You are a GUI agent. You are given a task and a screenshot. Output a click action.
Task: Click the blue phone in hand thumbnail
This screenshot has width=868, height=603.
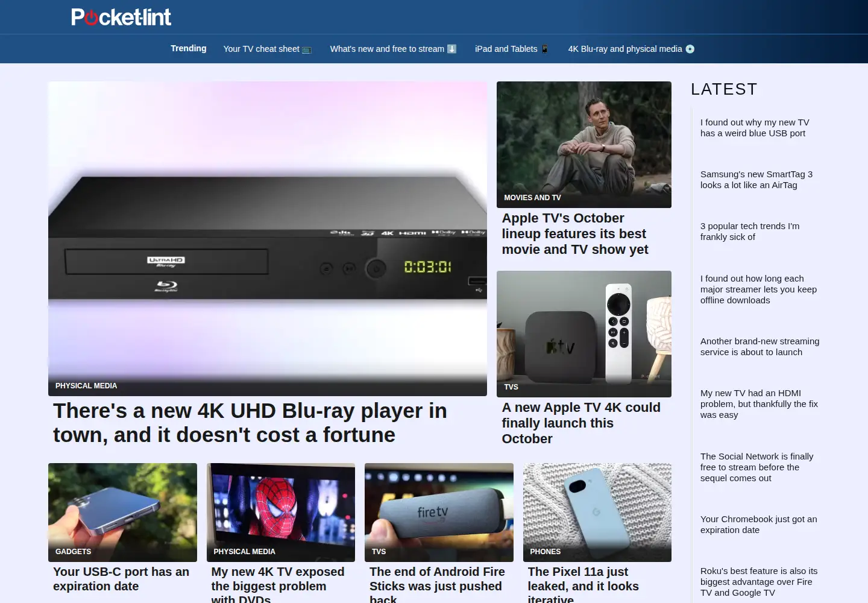click(122, 513)
